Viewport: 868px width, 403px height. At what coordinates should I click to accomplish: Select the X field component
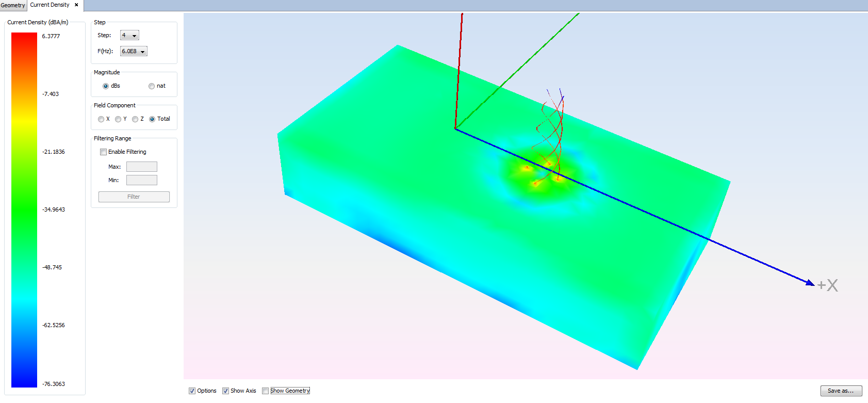(101, 119)
